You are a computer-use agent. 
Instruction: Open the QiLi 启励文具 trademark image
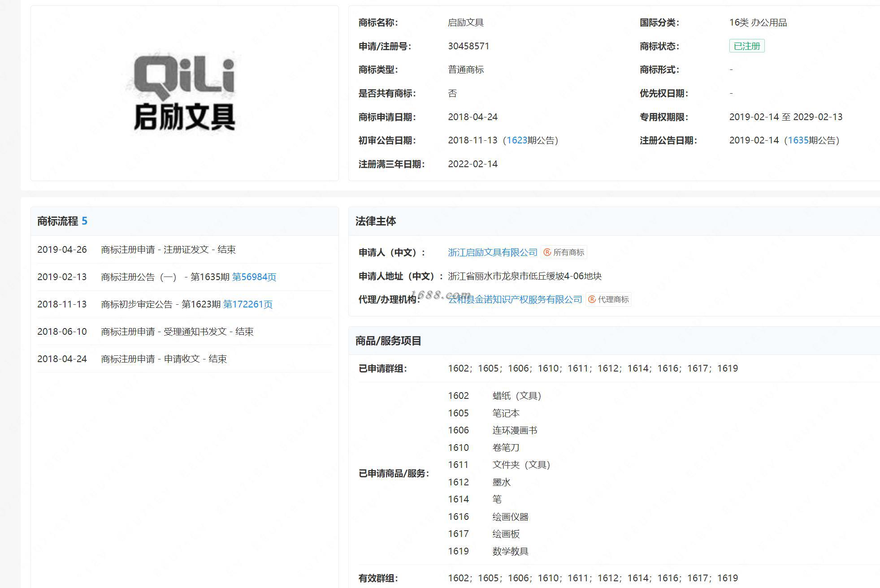pos(184,93)
